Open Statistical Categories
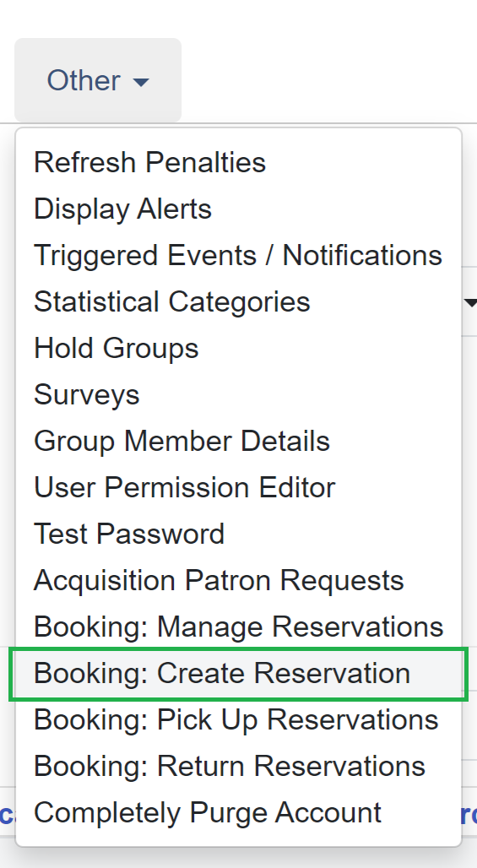This screenshot has width=477, height=868. pos(238,301)
